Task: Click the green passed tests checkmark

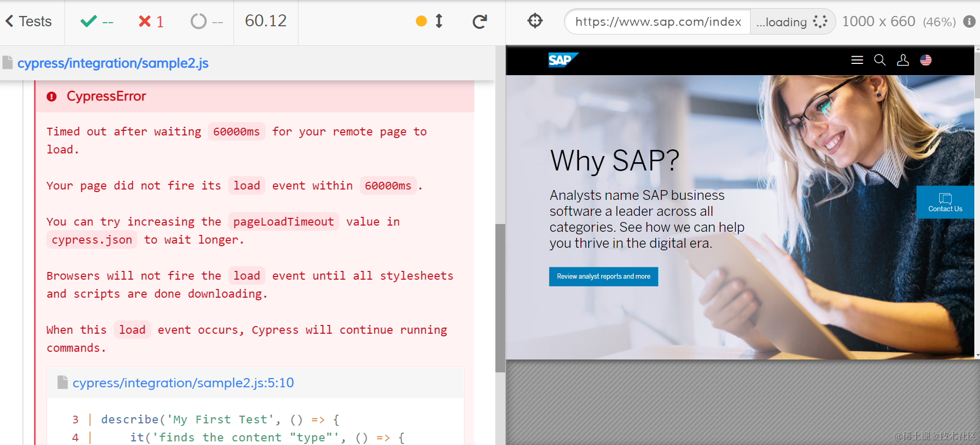Action: pyautogui.click(x=89, y=21)
